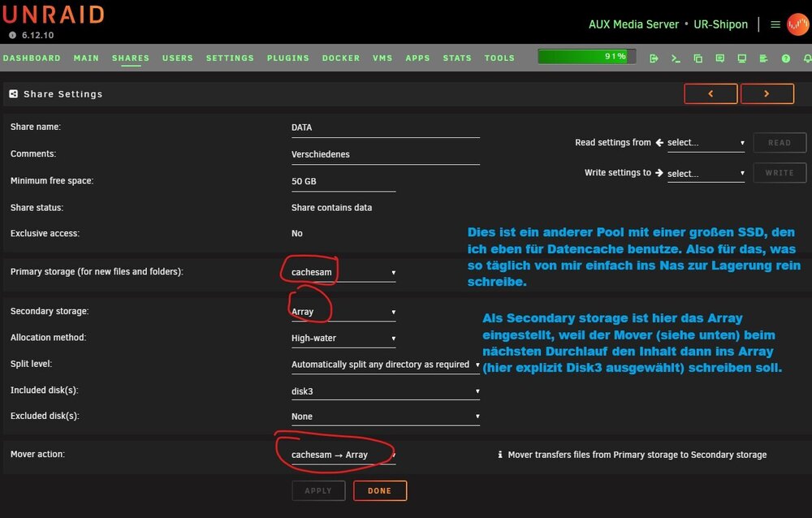Viewport: 812px width, 518px height.
Task: Click the Logout icon in the toolbar
Action: click(654, 58)
